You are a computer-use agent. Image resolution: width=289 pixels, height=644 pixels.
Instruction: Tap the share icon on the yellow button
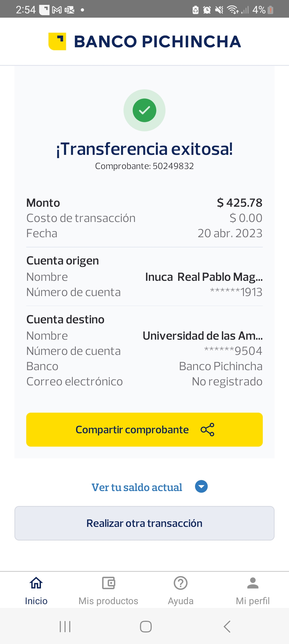click(207, 430)
